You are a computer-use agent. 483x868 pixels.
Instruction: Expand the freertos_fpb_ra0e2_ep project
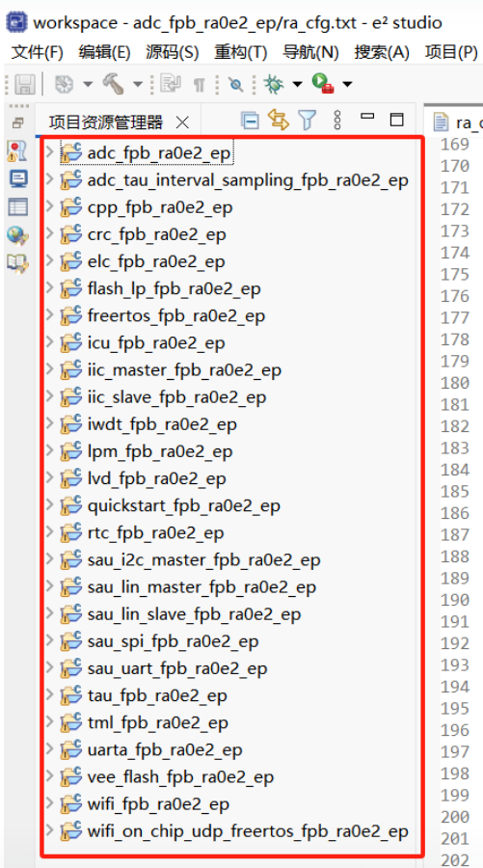click(50, 316)
